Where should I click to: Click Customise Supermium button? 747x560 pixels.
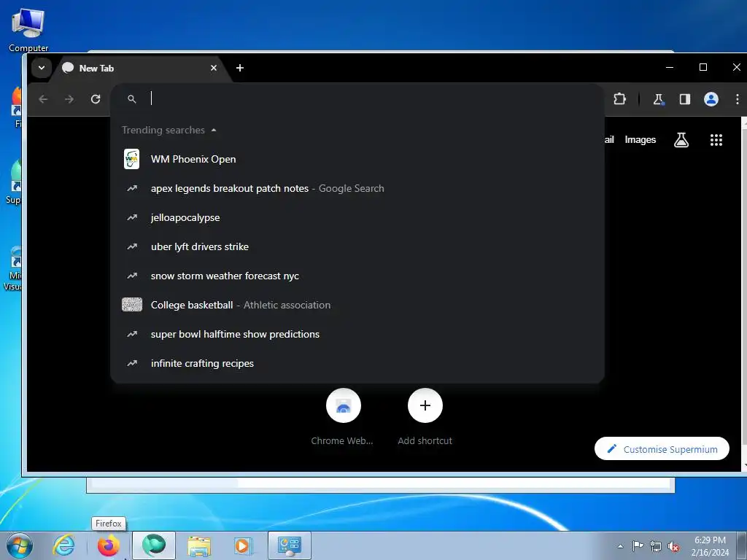click(662, 449)
